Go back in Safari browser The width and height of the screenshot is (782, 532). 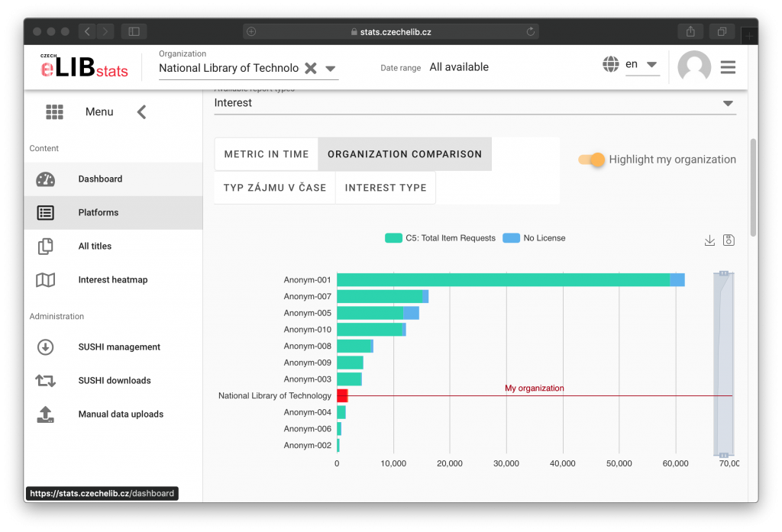(x=87, y=31)
